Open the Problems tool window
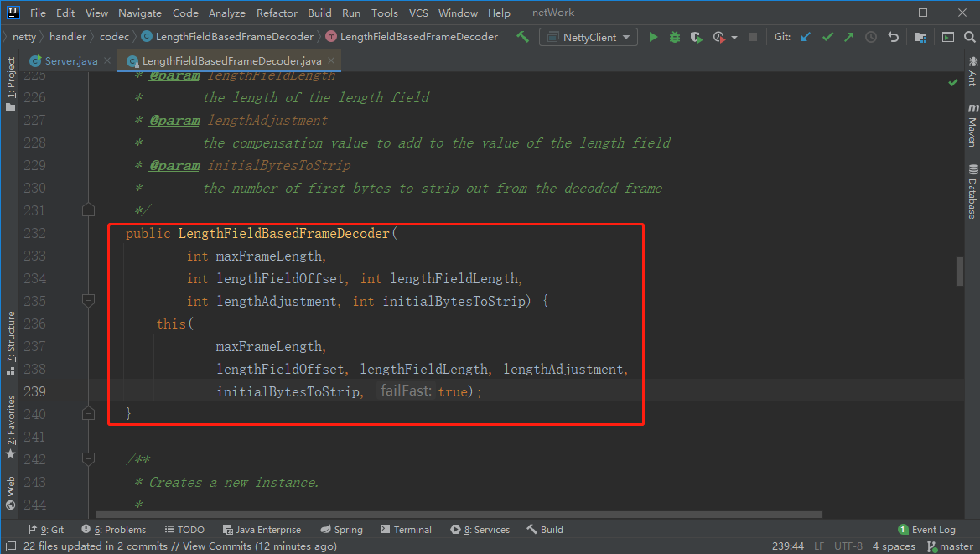 113,530
